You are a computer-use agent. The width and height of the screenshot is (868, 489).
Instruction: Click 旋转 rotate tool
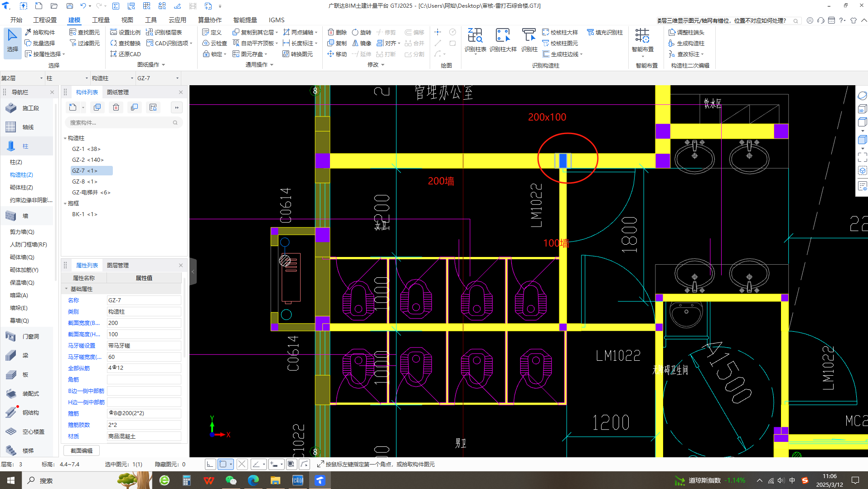(x=362, y=32)
